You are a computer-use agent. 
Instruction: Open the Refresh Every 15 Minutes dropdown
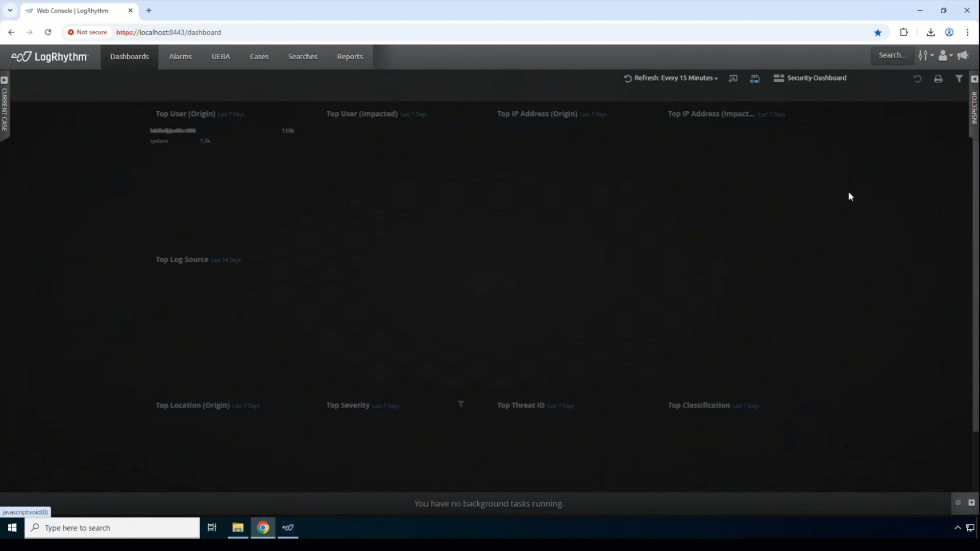pyautogui.click(x=670, y=78)
